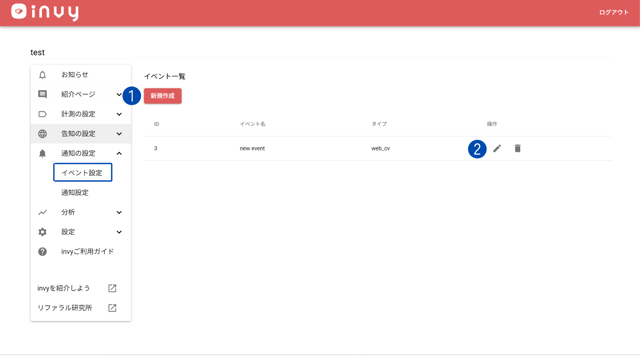
Task: Click the event ID cell '3'
Action: click(155, 148)
